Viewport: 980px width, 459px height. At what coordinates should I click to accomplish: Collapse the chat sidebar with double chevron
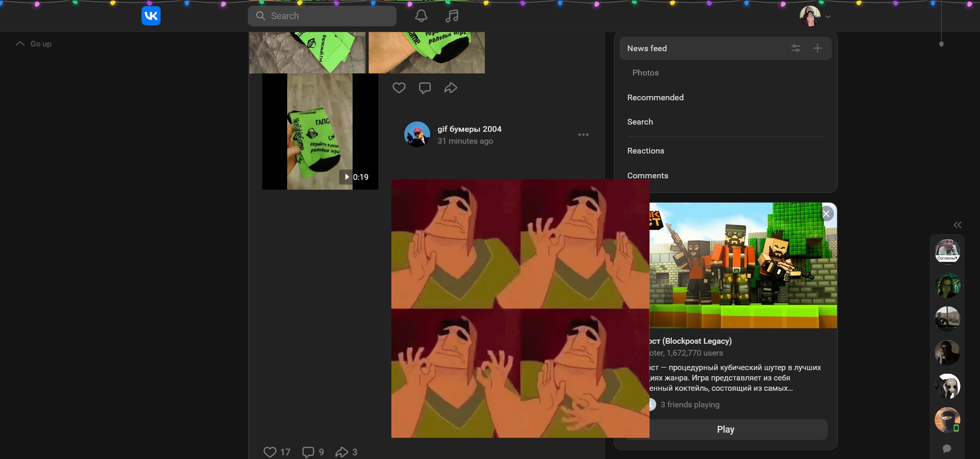(957, 225)
